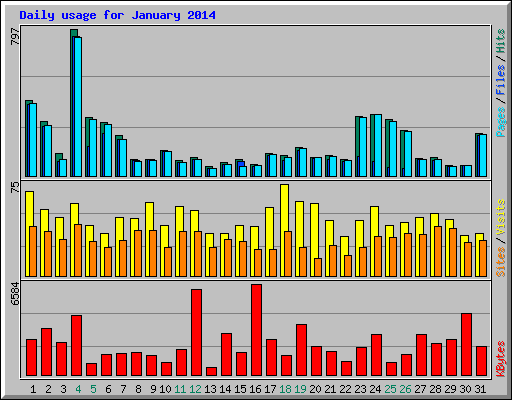Image resolution: width=512 pixels, height=400 pixels.
Task: Click day 25 label on the x-axis
Action: point(390,389)
